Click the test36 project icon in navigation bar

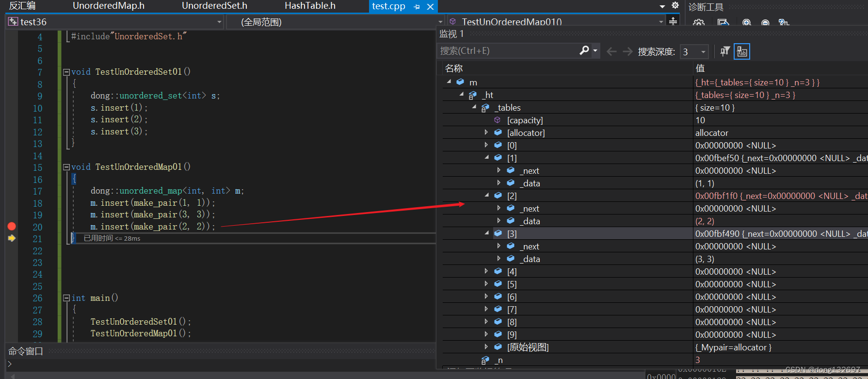click(13, 22)
